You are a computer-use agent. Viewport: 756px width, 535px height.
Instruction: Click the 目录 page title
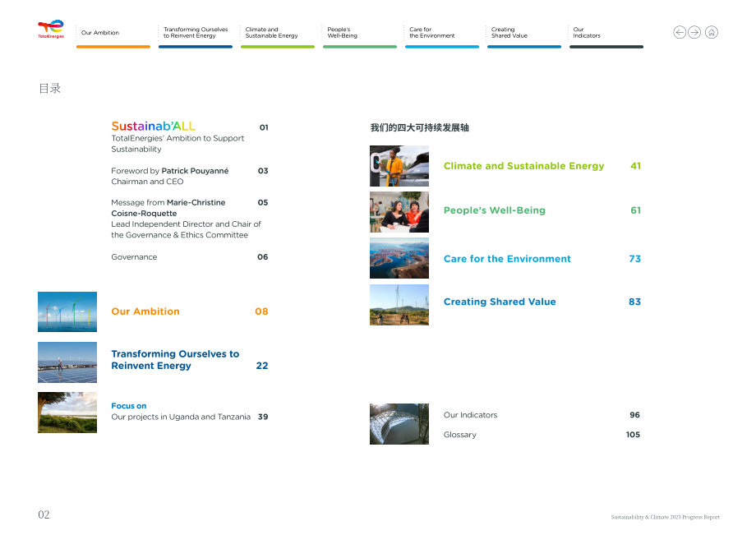point(49,89)
